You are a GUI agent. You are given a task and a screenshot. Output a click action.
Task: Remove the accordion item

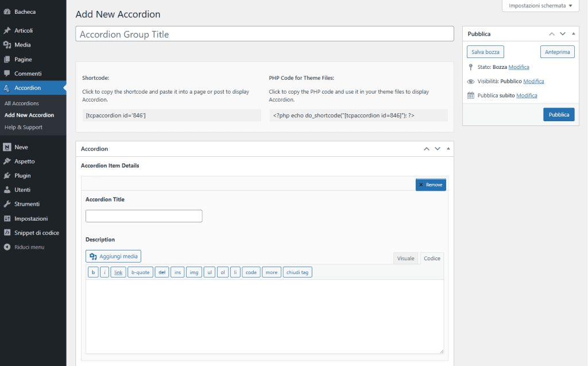click(x=431, y=184)
